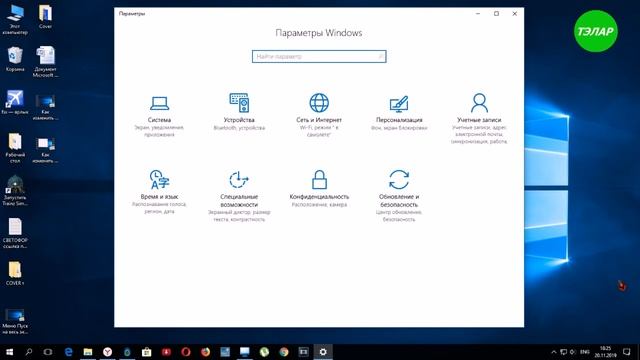Open the volume tray icon
The image size is (640, 360).
(x=573, y=352)
